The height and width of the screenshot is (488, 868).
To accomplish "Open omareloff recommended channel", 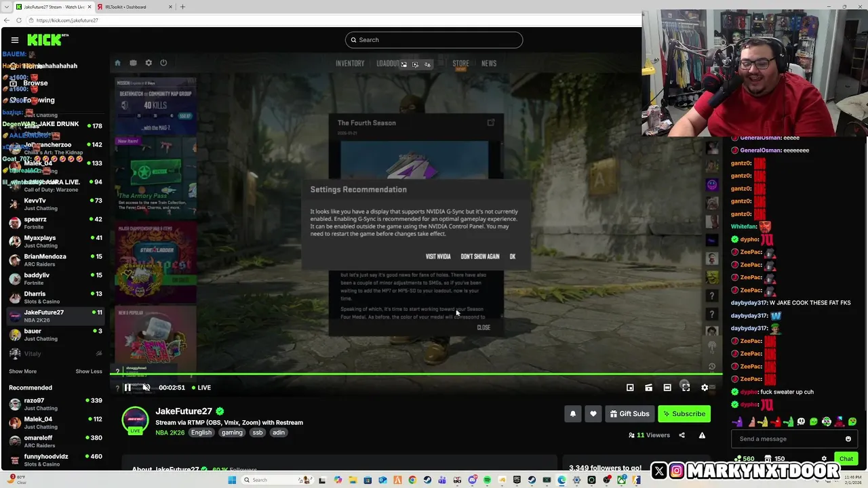I will point(56,441).
